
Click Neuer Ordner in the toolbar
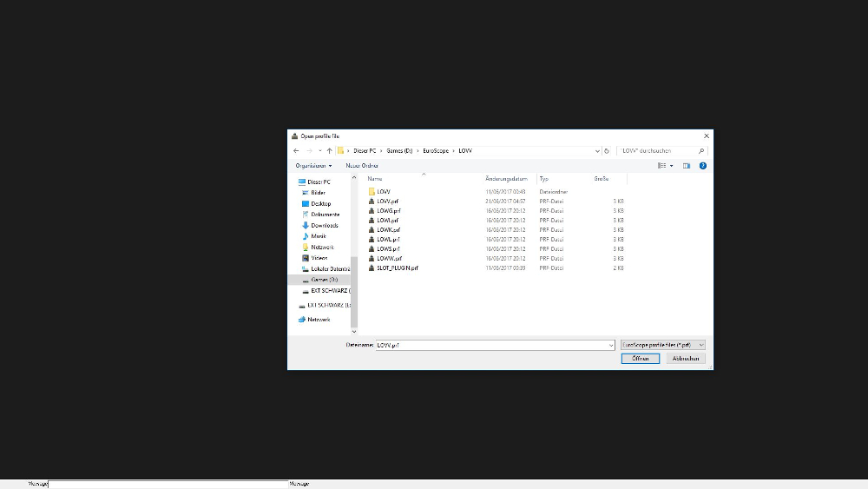(362, 165)
